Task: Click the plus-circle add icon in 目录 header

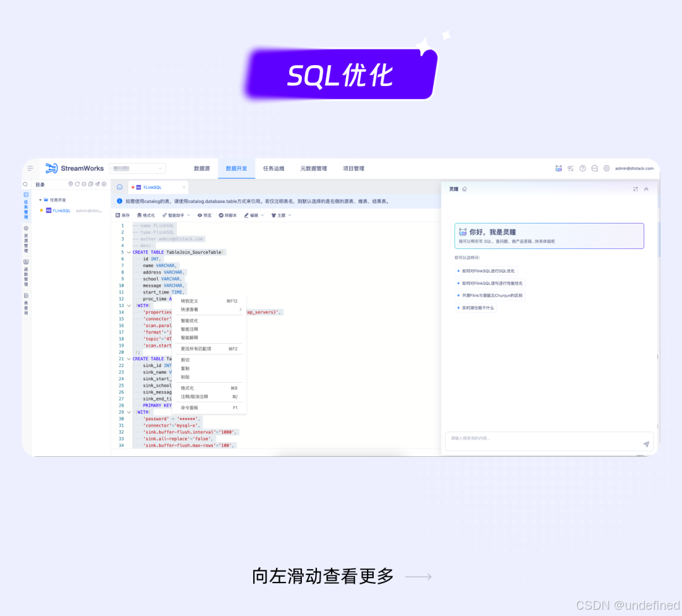Action: (x=104, y=184)
